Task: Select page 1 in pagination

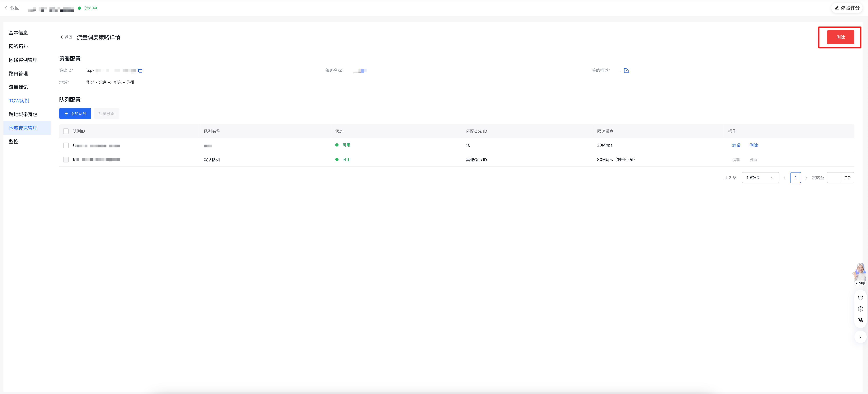Action: [795, 178]
